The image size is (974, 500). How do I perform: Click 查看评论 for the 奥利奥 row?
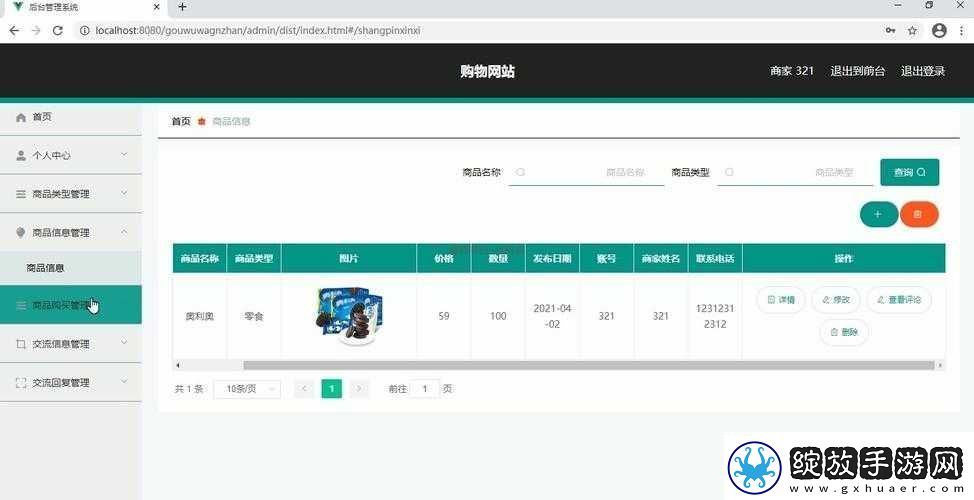click(x=899, y=300)
